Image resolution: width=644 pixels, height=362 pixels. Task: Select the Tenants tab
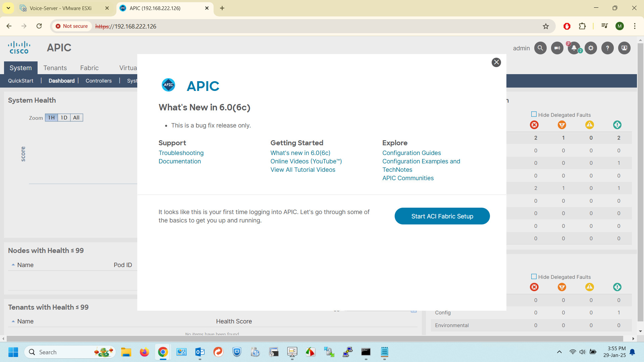(55, 68)
